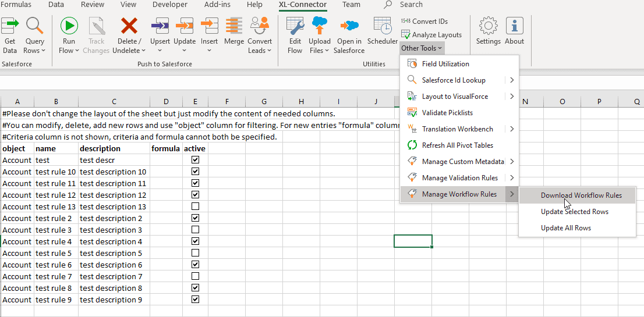Switch to the Team ribbon tab
Image resolution: width=644 pixels, height=317 pixels.
point(351,5)
